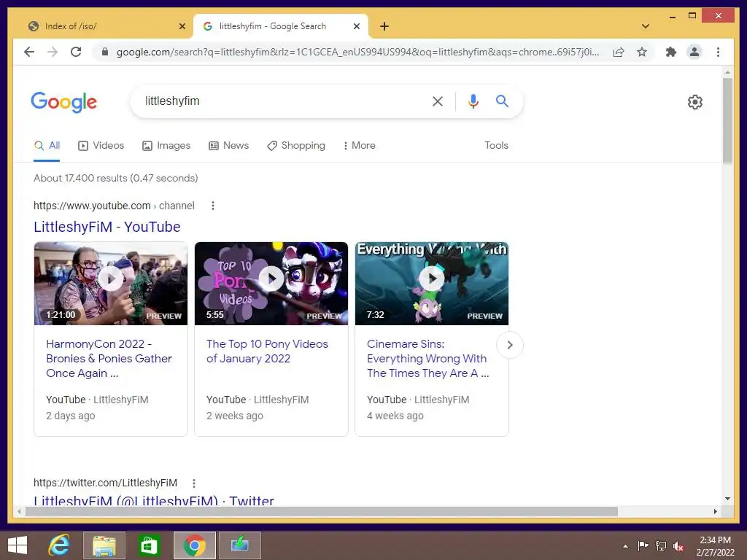Open the Extensions puzzle icon

(x=671, y=52)
